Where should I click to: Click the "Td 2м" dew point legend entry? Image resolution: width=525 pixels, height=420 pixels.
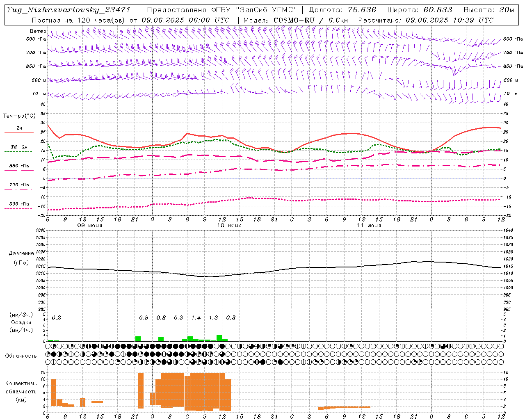pyautogui.click(x=19, y=147)
